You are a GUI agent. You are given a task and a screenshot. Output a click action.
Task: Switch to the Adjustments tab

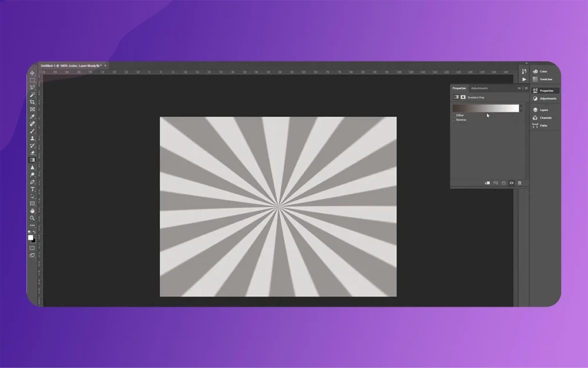click(479, 88)
